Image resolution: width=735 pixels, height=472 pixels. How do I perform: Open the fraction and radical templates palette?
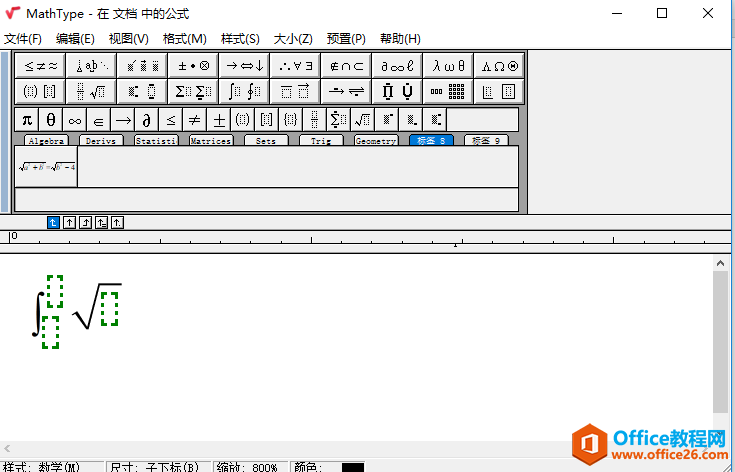[91, 91]
